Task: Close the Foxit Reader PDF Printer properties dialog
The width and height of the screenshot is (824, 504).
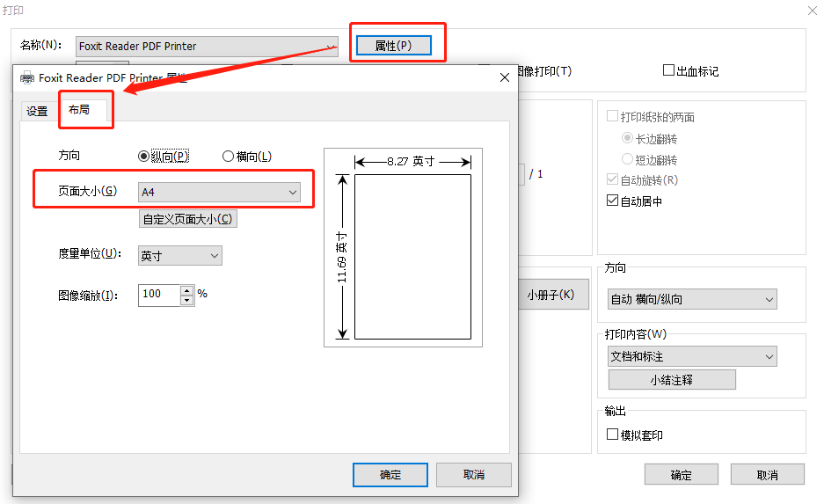Action: 505,77
